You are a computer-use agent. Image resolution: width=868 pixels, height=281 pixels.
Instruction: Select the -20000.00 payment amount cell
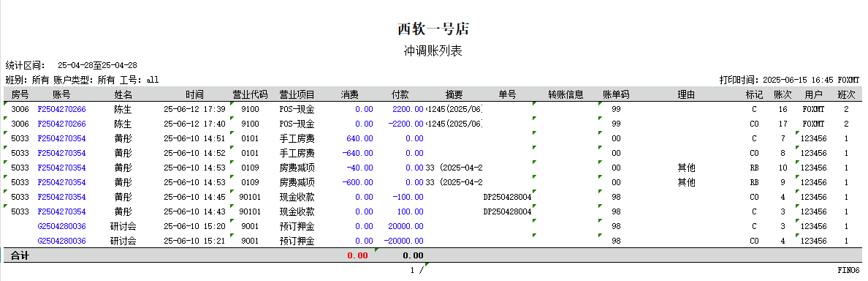(403, 241)
